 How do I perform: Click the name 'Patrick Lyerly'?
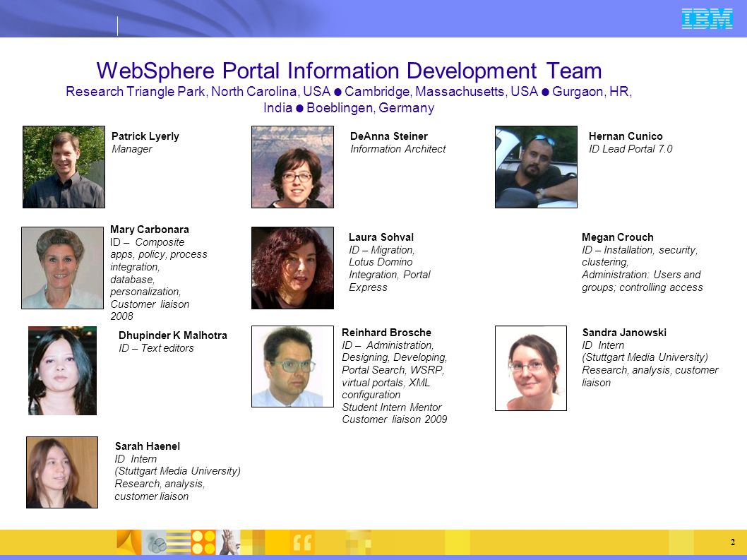click(145, 136)
